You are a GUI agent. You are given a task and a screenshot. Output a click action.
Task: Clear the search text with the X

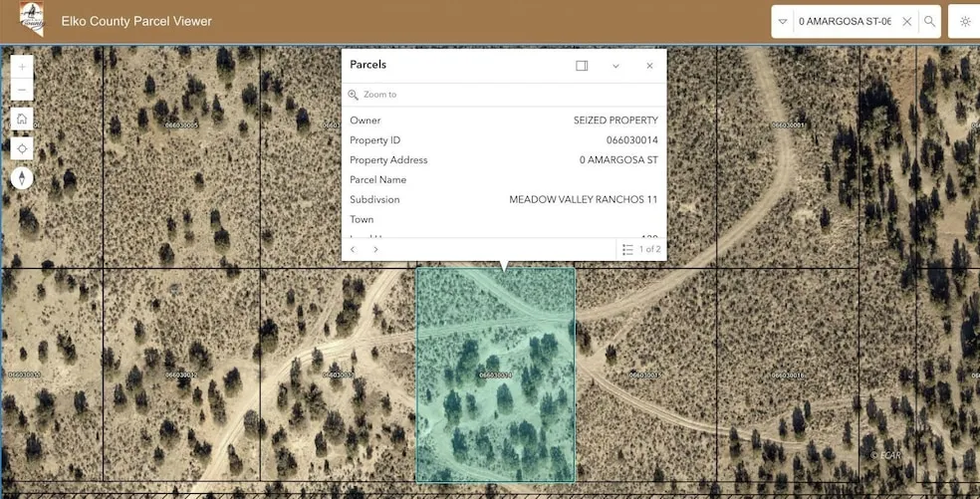[x=906, y=21]
